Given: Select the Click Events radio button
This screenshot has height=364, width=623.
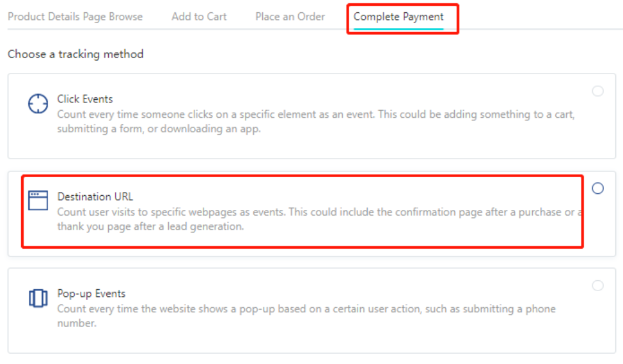Looking at the screenshot, I should 597,91.
